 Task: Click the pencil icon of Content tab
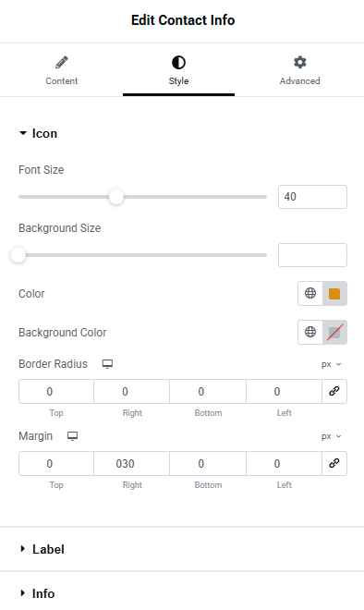(x=62, y=62)
